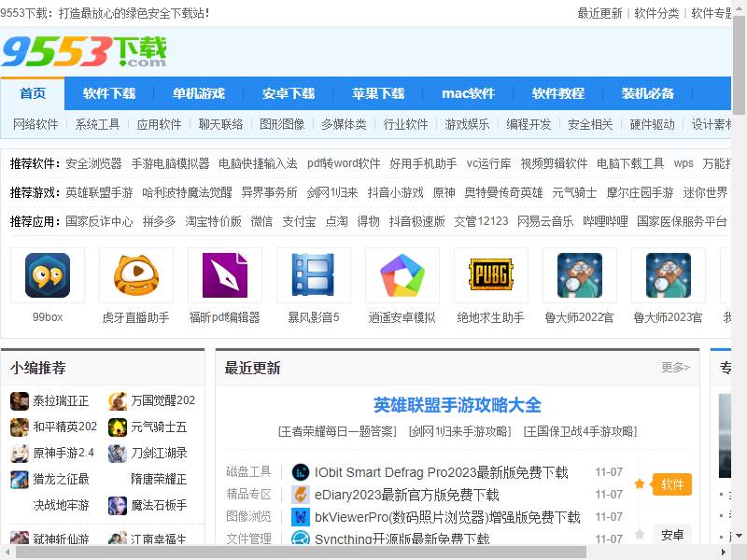Open the 软件下载 navigation tab

point(109,93)
